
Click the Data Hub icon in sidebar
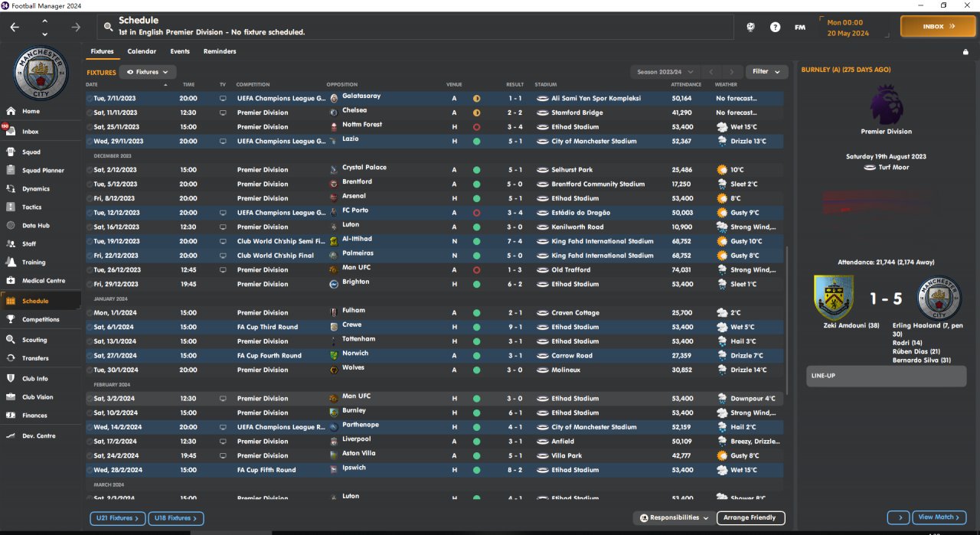[11, 226]
